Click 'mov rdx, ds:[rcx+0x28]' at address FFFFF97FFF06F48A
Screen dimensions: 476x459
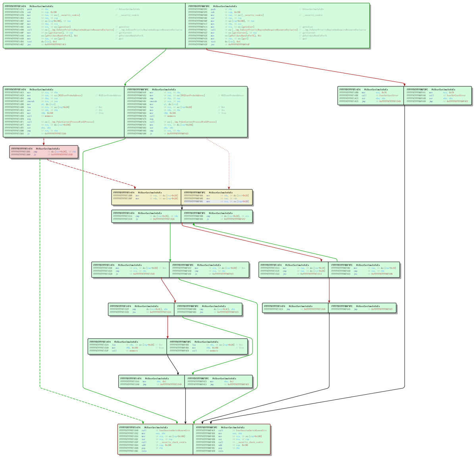click(x=217, y=195)
